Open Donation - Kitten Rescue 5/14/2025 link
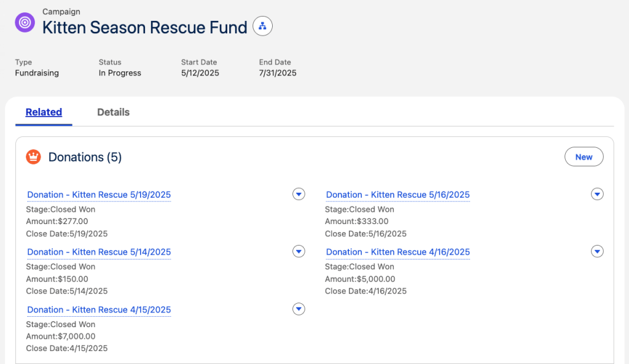 click(99, 252)
